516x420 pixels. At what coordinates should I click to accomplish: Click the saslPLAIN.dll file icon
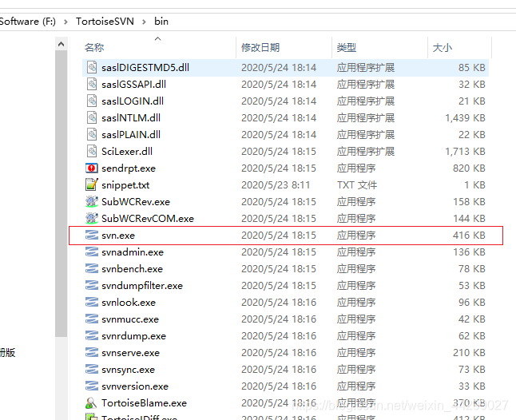point(92,134)
